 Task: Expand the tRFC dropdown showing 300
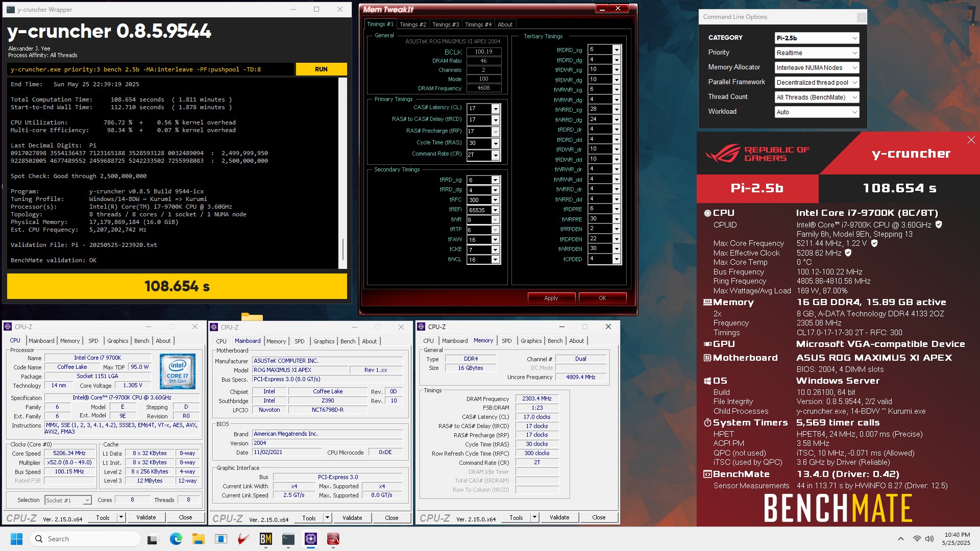click(x=495, y=200)
